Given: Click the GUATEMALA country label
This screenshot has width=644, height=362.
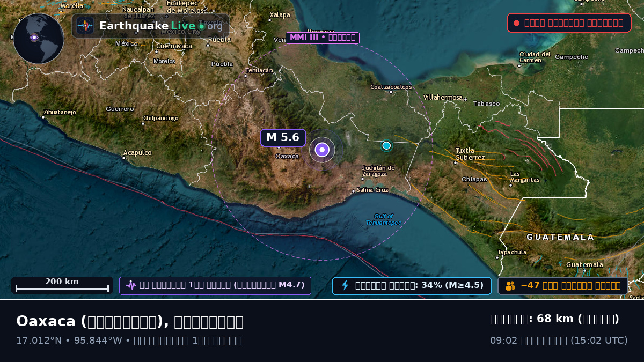Looking at the screenshot, I should coord(560,237).
